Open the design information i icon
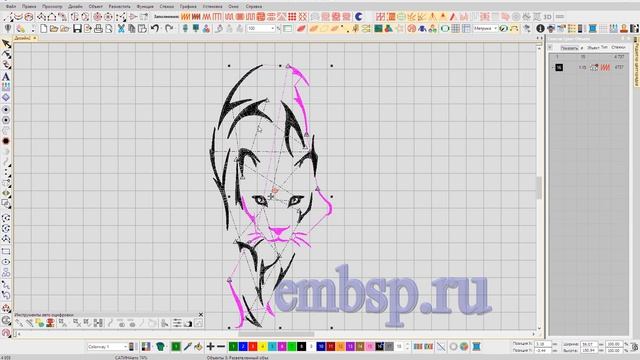Viewport: 640px width, 360px height. 540,29
